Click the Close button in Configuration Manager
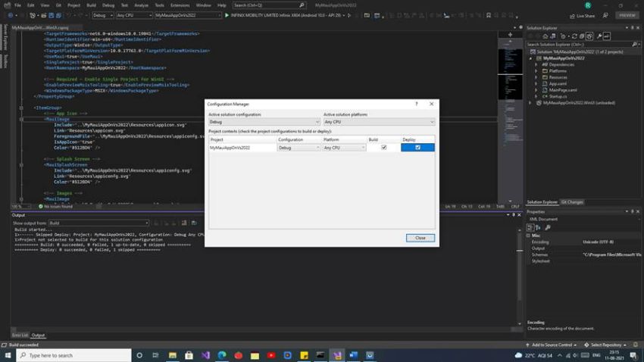Viewport: 644px width, 362px height. [x=420, y=238]
